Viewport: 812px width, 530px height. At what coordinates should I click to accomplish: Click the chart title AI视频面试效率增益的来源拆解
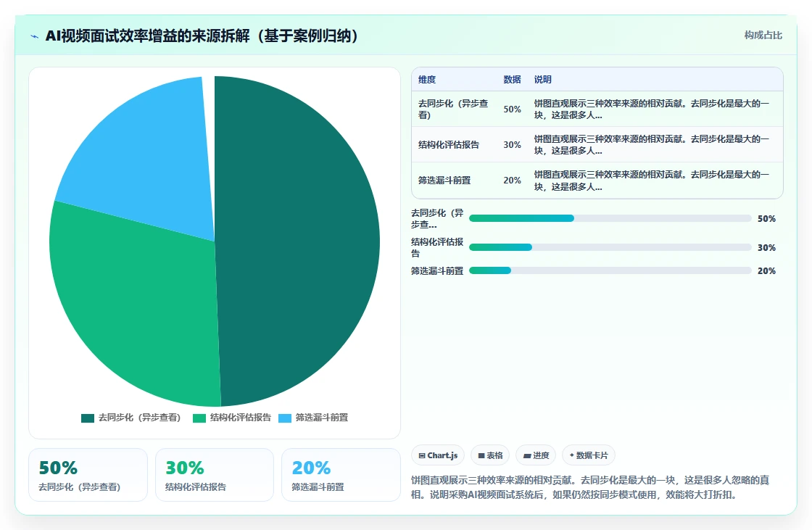coord(202,36)
